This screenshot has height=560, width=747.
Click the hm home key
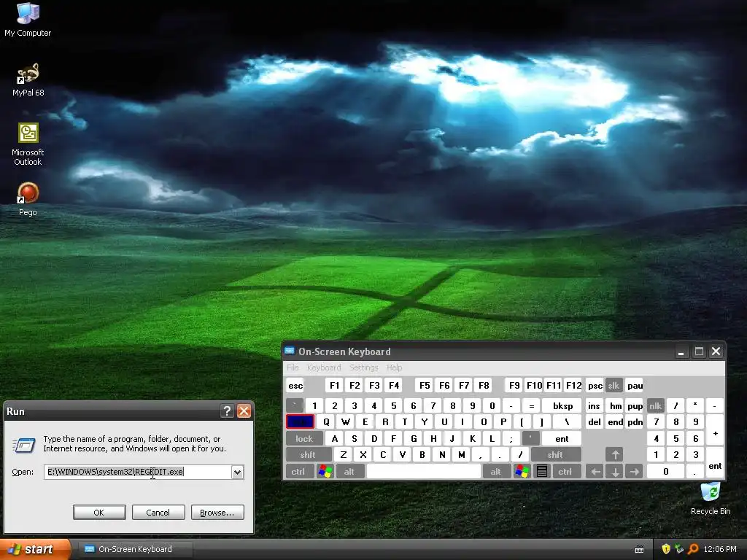point(616,405)
